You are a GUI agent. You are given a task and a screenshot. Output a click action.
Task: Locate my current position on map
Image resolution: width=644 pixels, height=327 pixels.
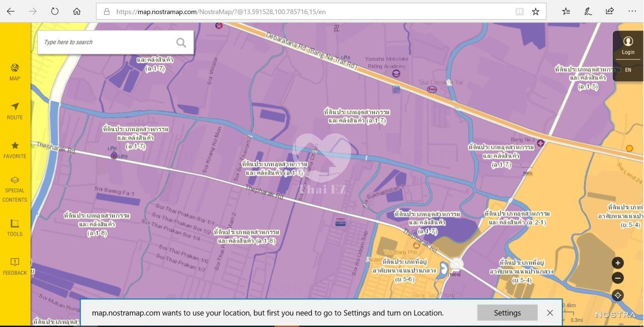click(618, 295)
